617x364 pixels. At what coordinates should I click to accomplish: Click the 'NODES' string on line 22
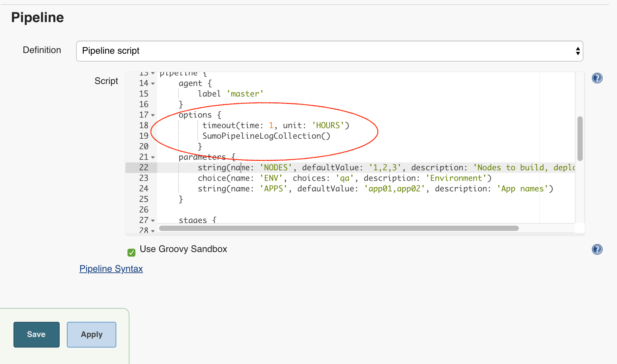tap(276, 168)
